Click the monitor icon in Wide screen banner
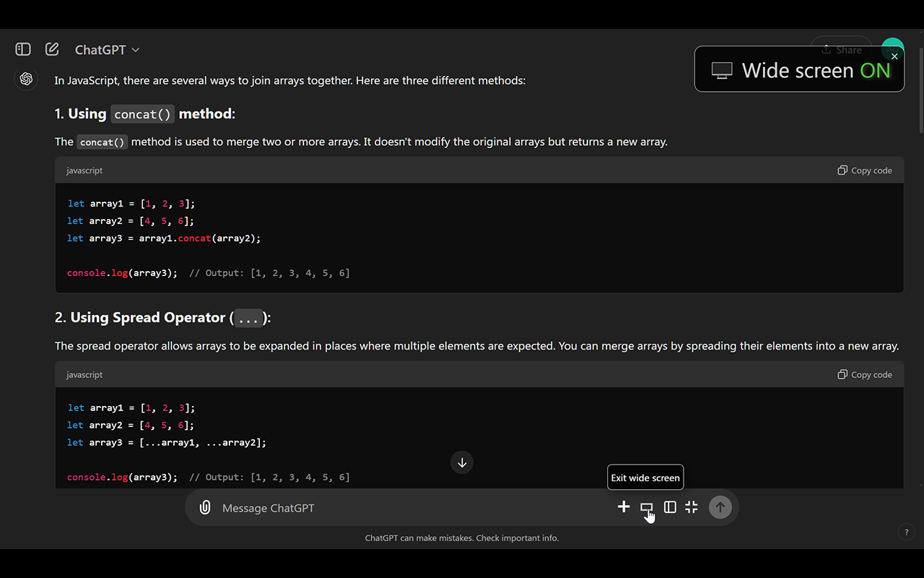 tap(722, 70)
